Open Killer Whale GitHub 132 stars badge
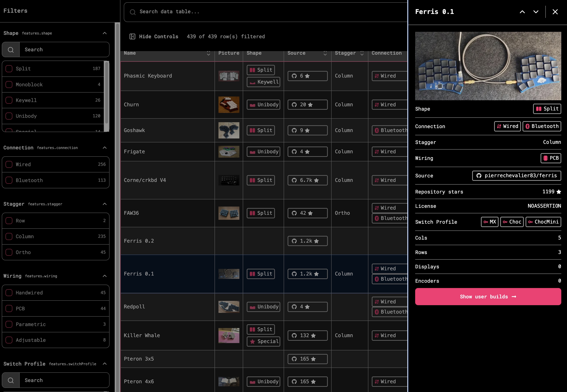This screenshot has width=567, height=392. [307, 336]
